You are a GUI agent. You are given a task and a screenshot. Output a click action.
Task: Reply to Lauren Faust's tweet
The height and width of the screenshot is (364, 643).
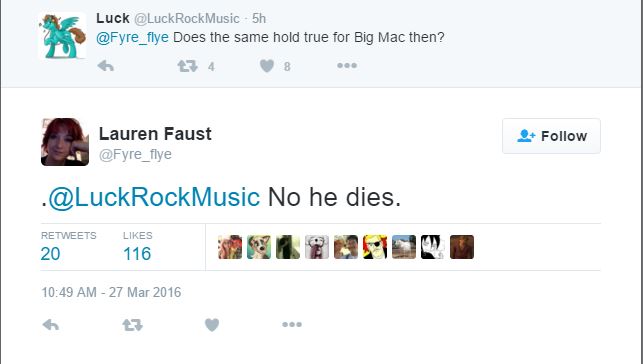click(51, 325)
